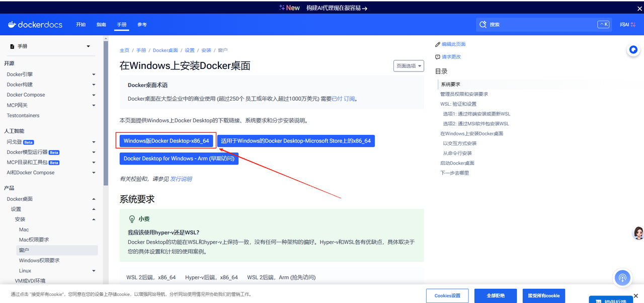Collapse the Docker桌面 sidebar section
Screen dimensions: 644x303
94,199
